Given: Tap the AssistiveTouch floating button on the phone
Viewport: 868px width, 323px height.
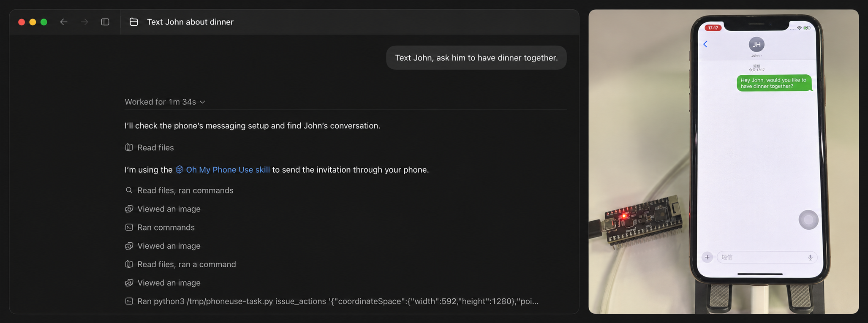Looking at the screenshot, I should [x=808, y=220].
